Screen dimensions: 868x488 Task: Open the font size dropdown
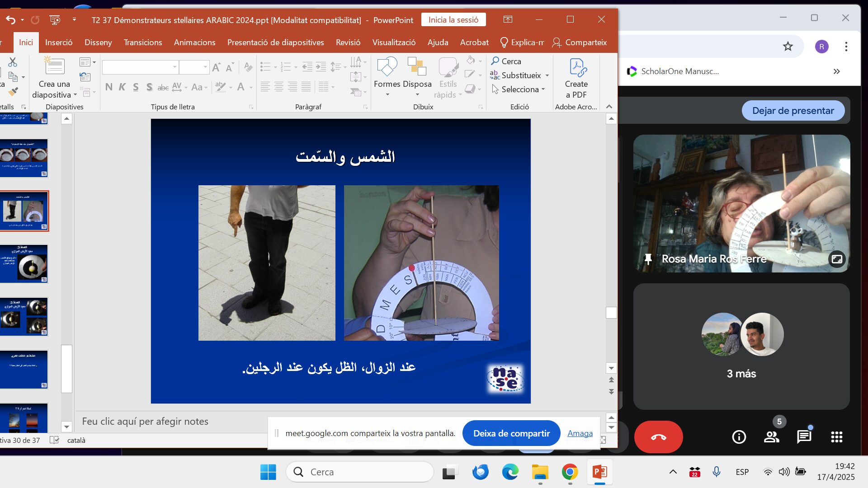(205, 67)
